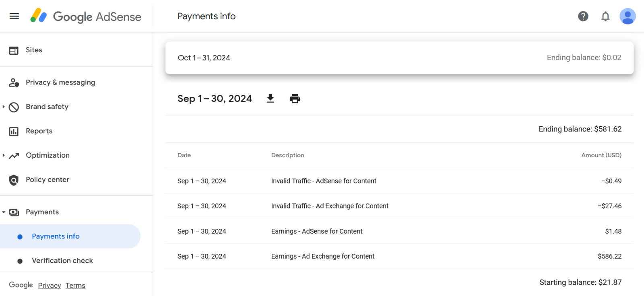Screen dimensions: 644x296
Task: Open the notifications bell
Action: pyautogui.click(x=605, y=16)
